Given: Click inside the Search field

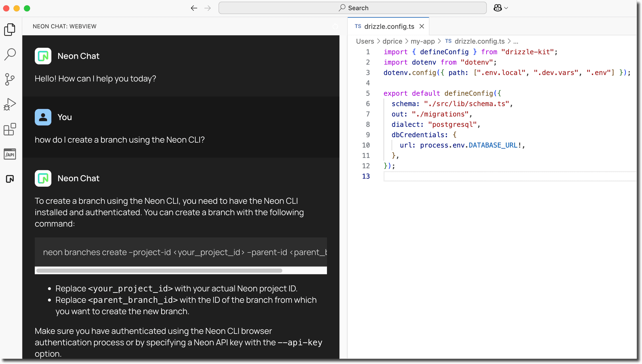Looking at the screenshot, I should coord(353,8).
